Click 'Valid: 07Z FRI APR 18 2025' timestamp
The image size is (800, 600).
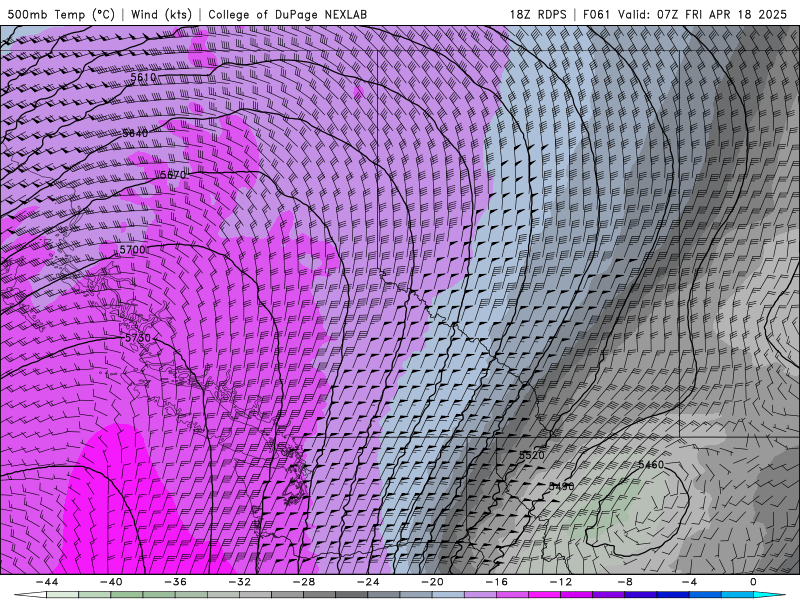click(703, 14)
